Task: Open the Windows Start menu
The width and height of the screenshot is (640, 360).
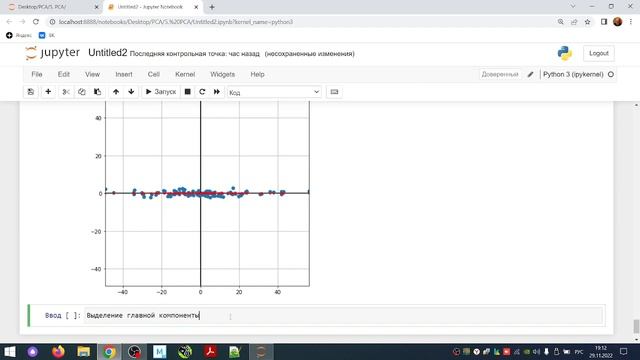Action: [9, 351]
